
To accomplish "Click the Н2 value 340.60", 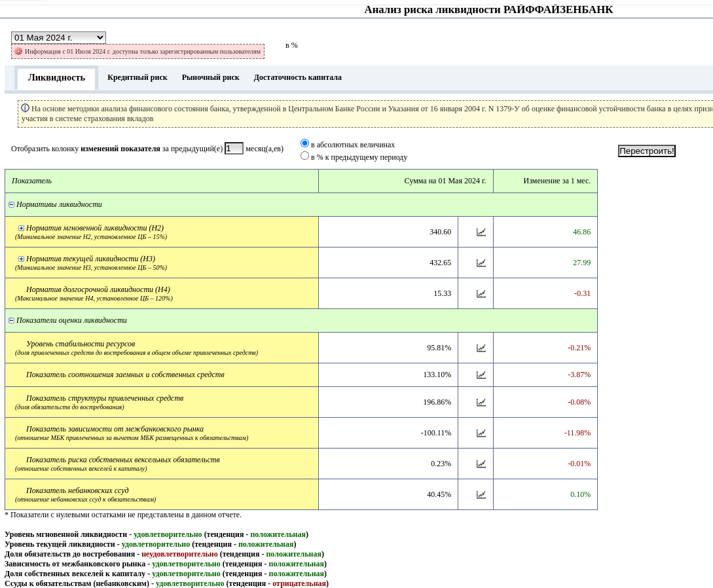I will coord(440,232).
